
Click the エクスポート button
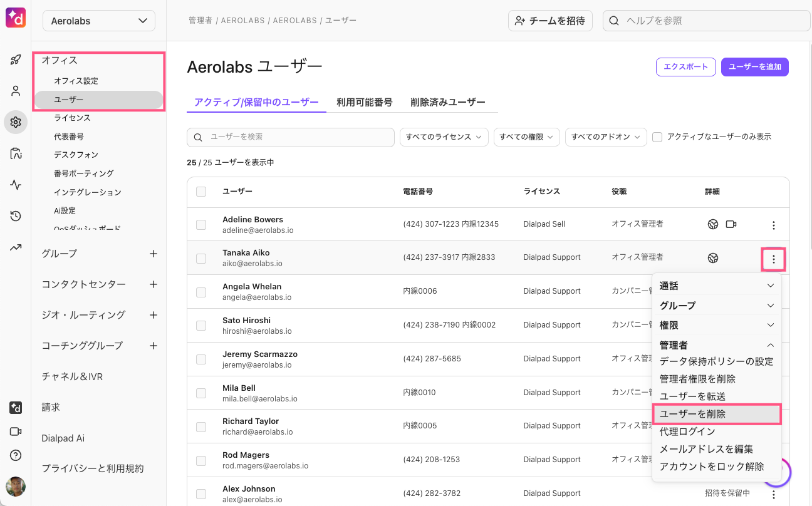pyautogui.click(x=686, y=67)
